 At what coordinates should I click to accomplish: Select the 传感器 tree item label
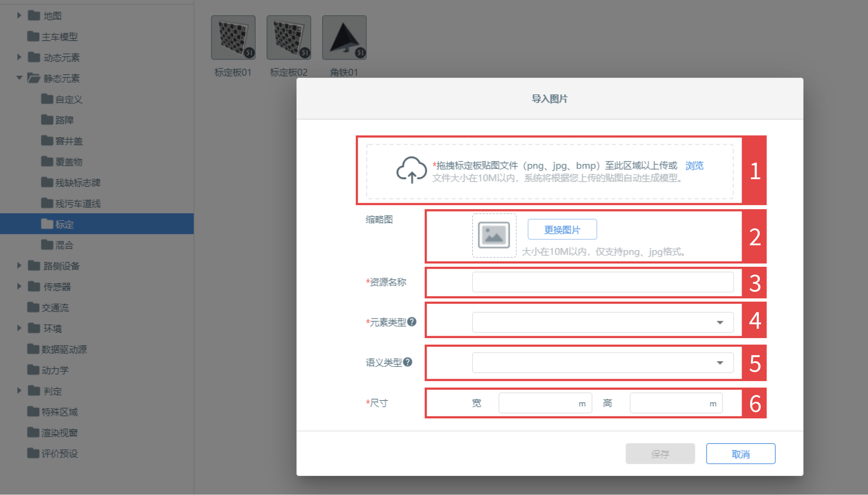57,287
